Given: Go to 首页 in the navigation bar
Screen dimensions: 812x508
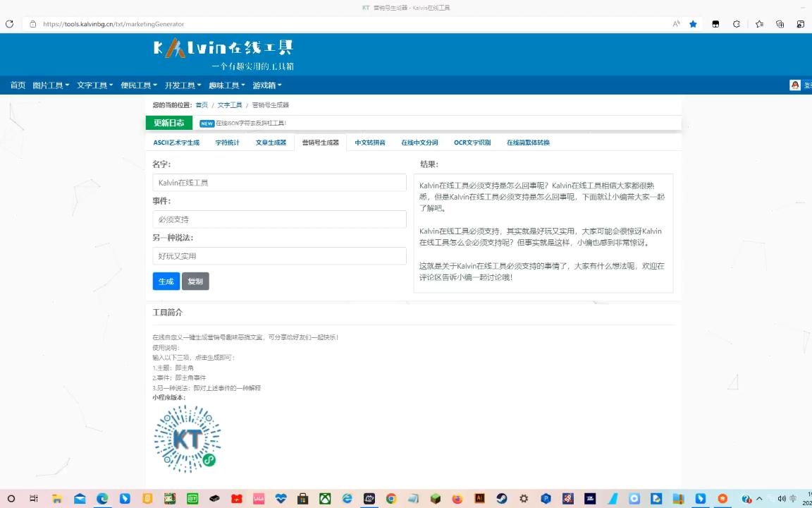Looking at the screenshot, I should (x=18, y=85).
